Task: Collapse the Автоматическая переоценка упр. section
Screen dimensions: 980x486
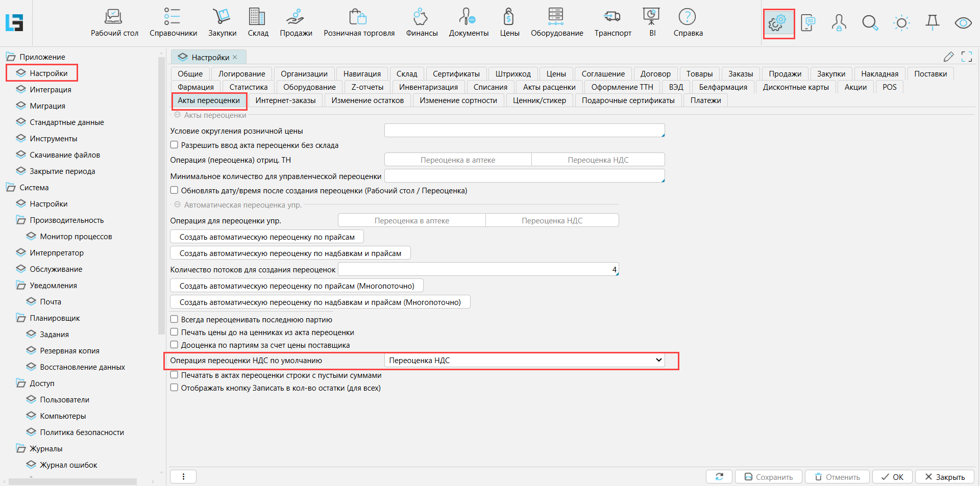Action: click(x=178, y=205)
